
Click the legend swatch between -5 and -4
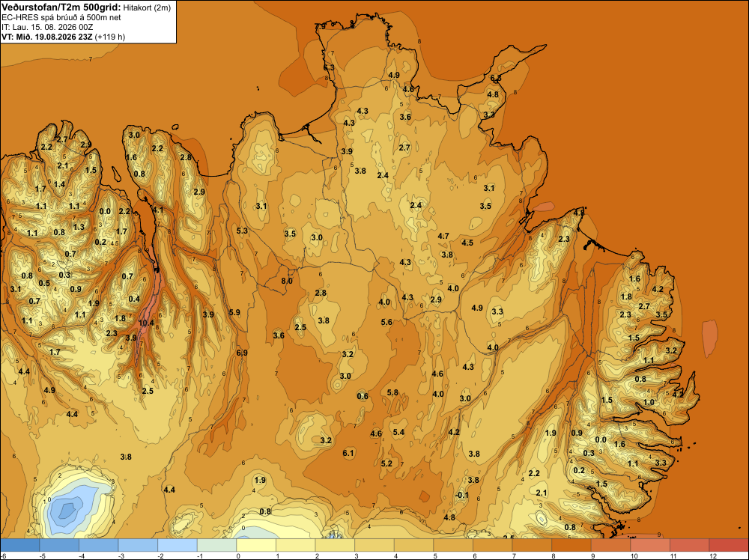click(59, 545)
